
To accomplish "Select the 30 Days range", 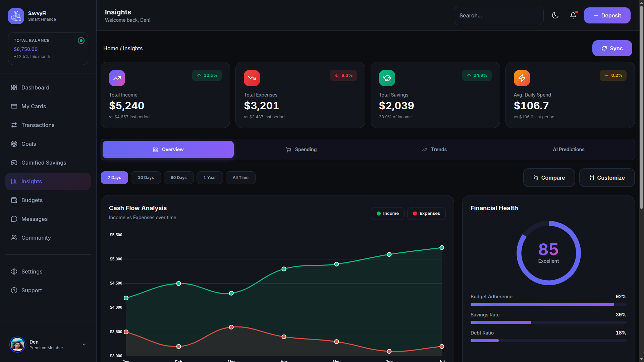I will coord(146,178).
